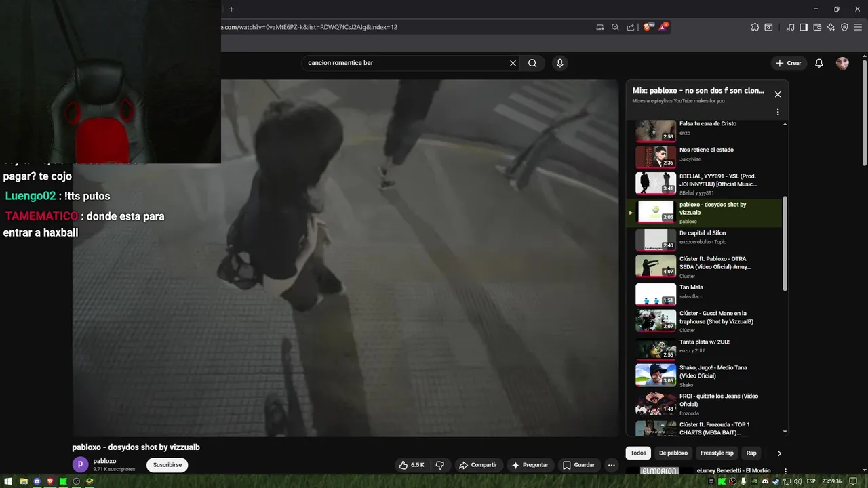Open the Mix playlist three-dot options

pos(778,112)
